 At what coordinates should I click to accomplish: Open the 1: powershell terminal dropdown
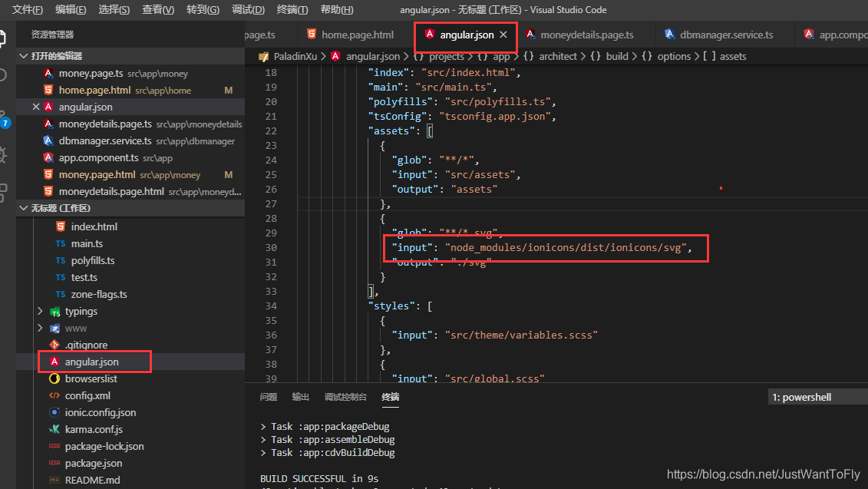click(x=817, y=397)
